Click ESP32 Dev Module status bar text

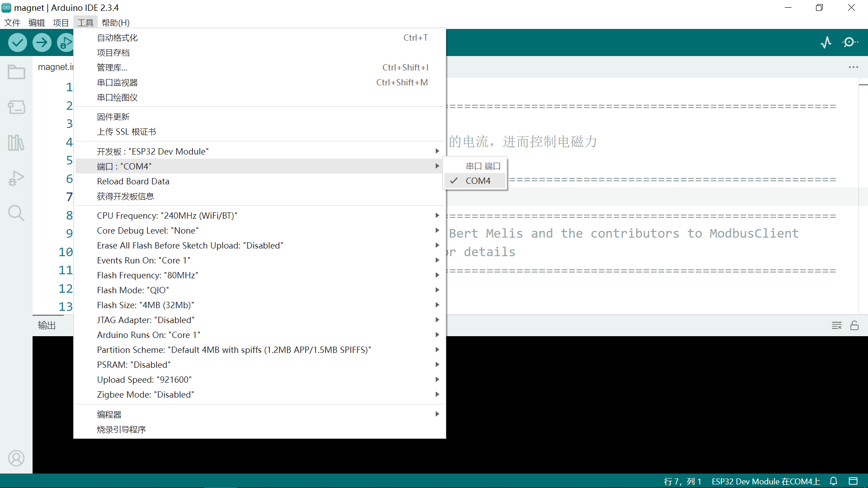click(x=766, y=481)
